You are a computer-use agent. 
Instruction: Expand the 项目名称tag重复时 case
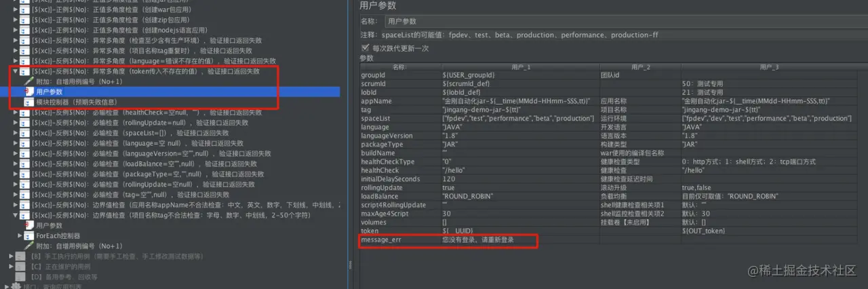[16, 51]
